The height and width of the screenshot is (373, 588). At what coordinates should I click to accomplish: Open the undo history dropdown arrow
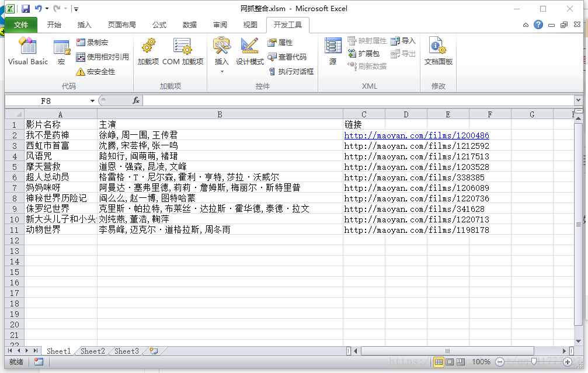pos(47,9)
